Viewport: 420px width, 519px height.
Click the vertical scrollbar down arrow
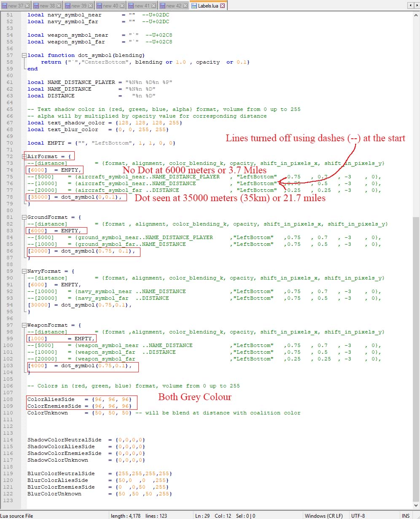coord(416,506)
